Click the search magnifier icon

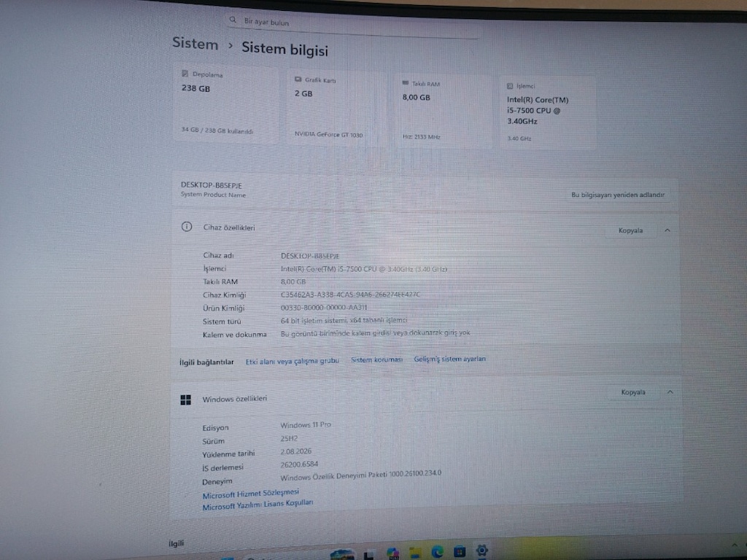click(x=233, y=20)
